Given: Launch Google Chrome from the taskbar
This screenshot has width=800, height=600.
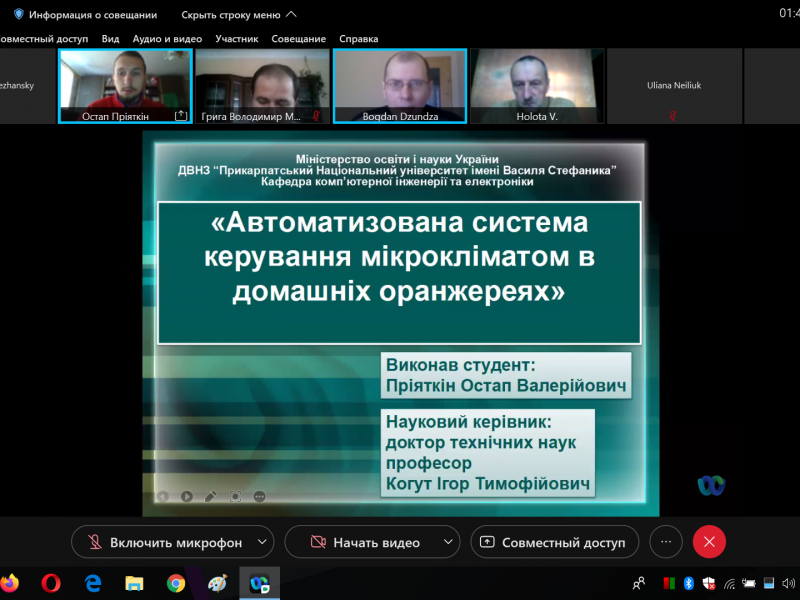Looking at the screenshot, I should point(176,582).
